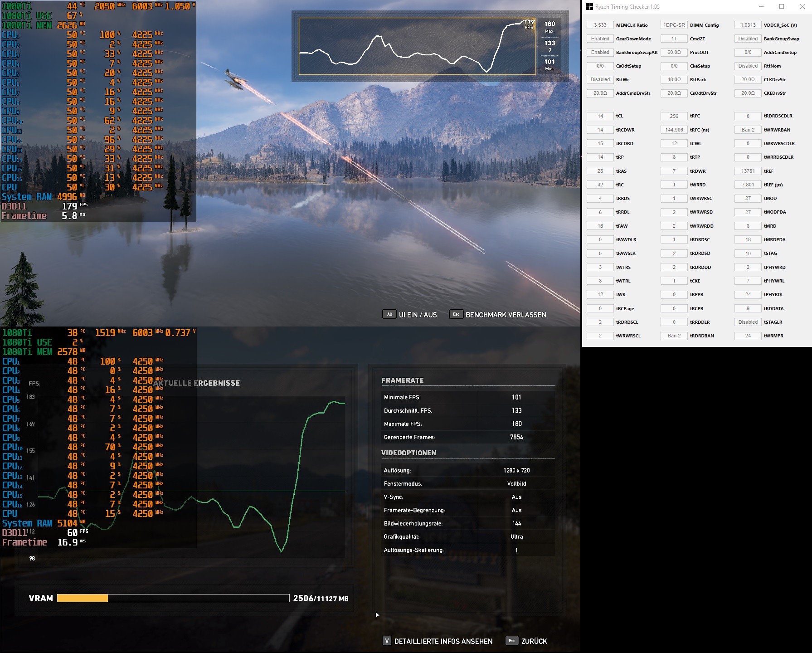Click the tRAS value field showing 28
812x653 pixels.
click(600, 171)
